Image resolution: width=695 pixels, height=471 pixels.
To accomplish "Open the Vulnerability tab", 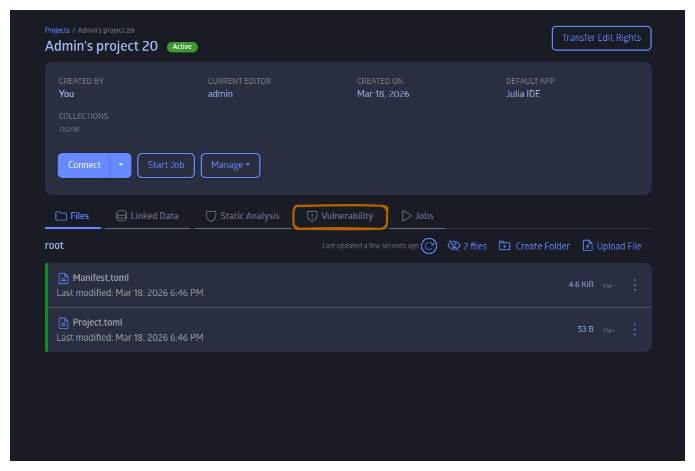I will [340, 216].
